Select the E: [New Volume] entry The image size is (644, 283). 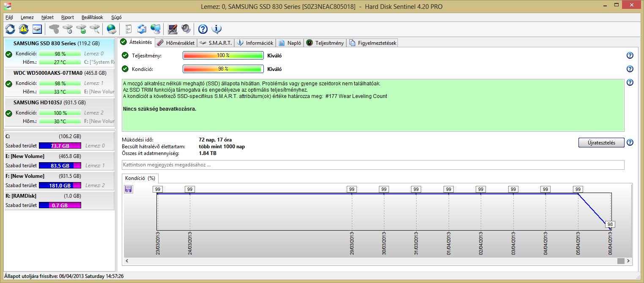[59, 161]
